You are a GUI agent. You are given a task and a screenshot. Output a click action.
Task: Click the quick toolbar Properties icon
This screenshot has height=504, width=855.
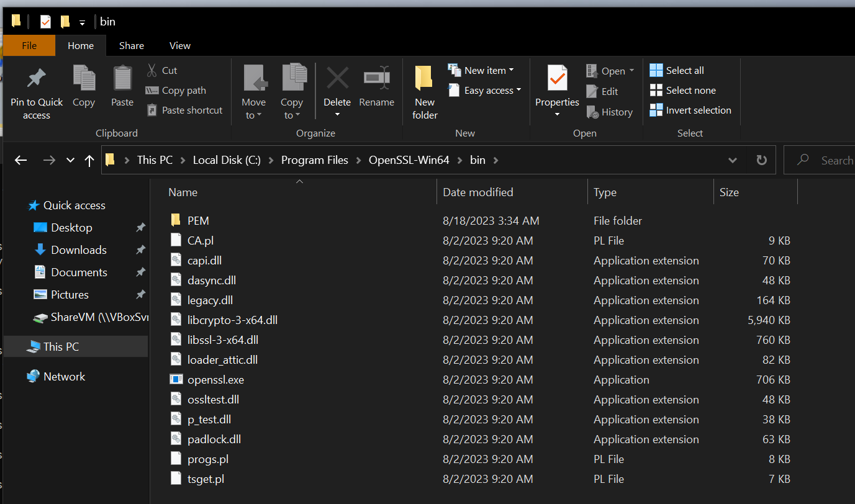click(x=45, y=22)
